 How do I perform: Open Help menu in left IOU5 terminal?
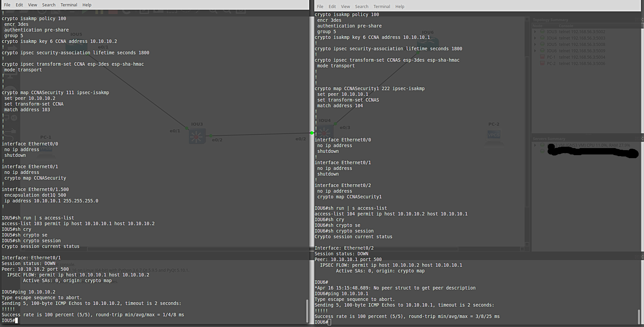87,5
